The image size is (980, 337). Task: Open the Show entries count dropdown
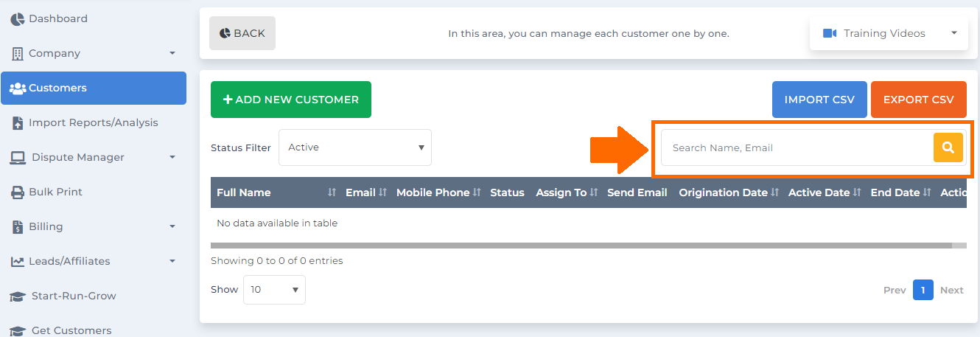275,290
